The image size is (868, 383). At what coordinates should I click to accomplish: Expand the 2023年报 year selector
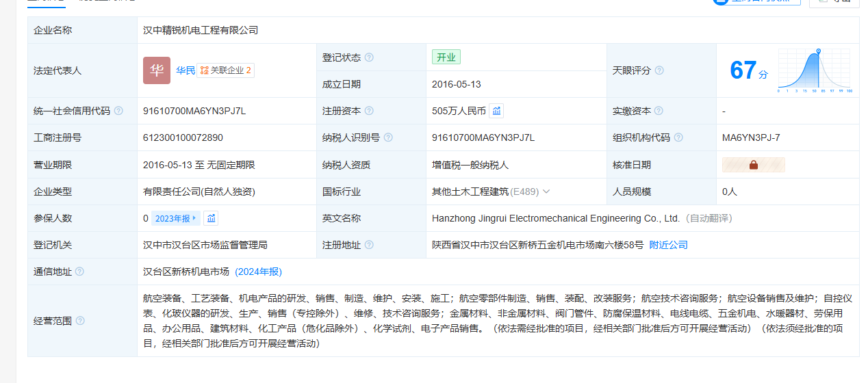(x=176, y=218)
